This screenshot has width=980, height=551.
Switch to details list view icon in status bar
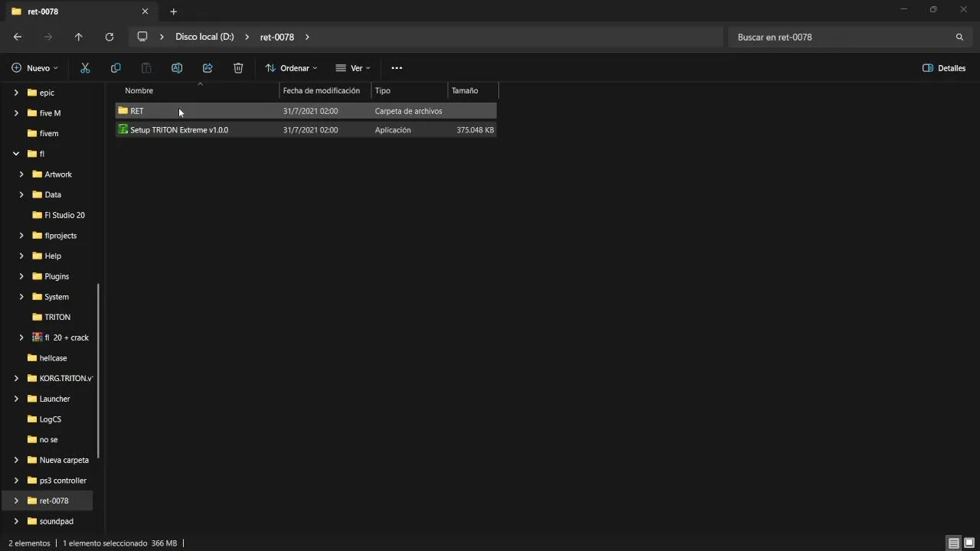pyautogui.click(x=954, y=543)
